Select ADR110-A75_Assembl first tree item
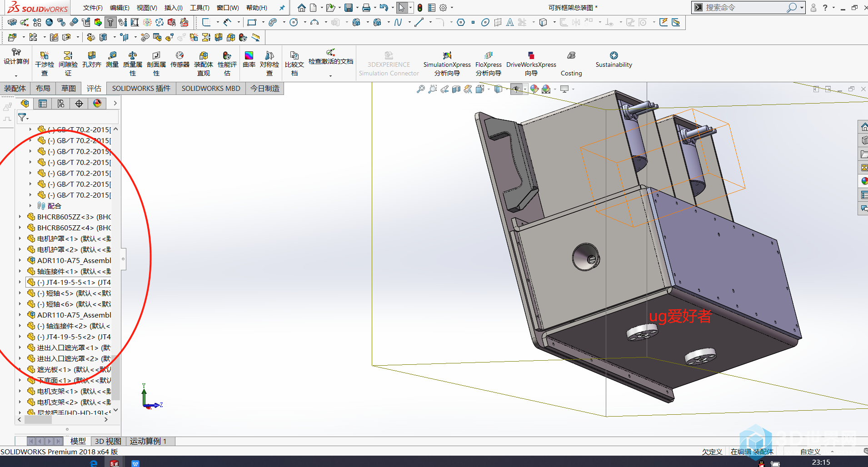The width and height of the screenshot is (868, 467). click(x=74, y=260)
